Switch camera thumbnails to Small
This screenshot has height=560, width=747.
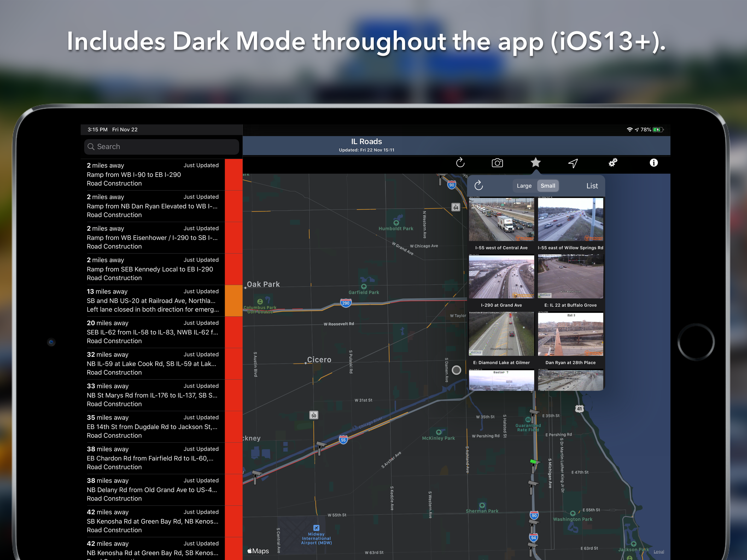548,186
